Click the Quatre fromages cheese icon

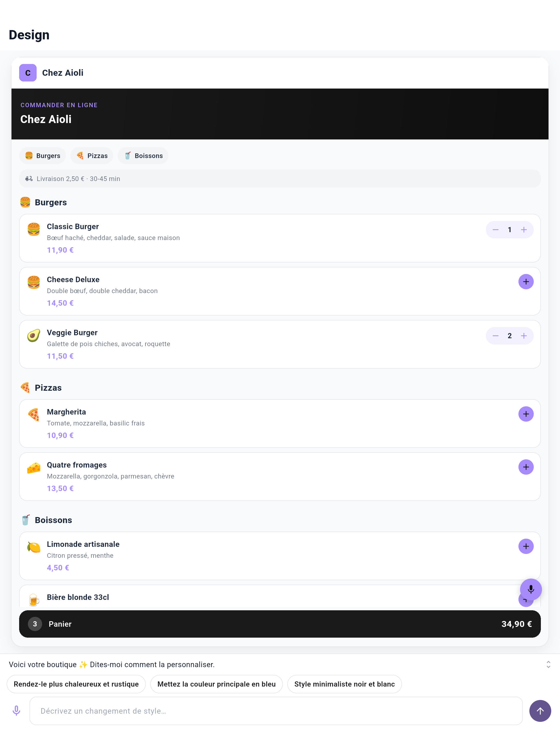(34, 468)
